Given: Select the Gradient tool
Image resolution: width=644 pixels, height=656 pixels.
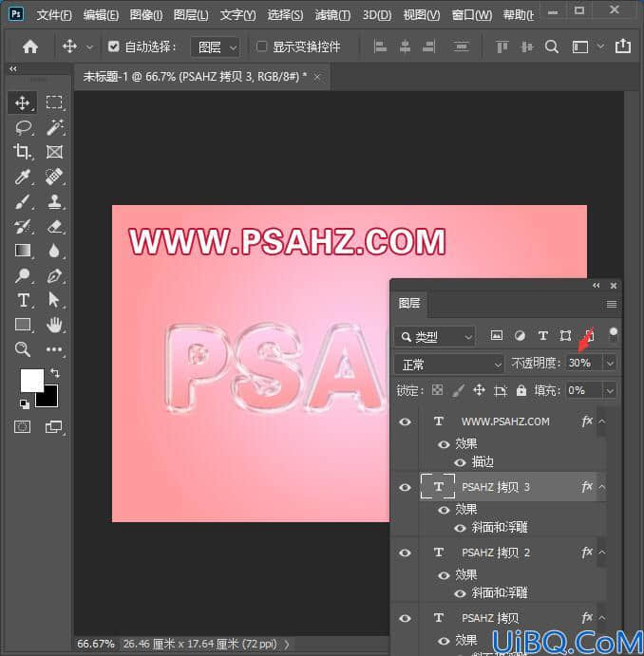Looking at the screenshot, I should [x=23, y=251].
